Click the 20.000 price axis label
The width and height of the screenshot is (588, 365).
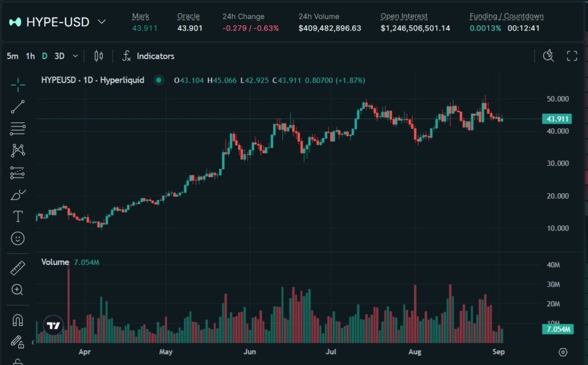558,195
